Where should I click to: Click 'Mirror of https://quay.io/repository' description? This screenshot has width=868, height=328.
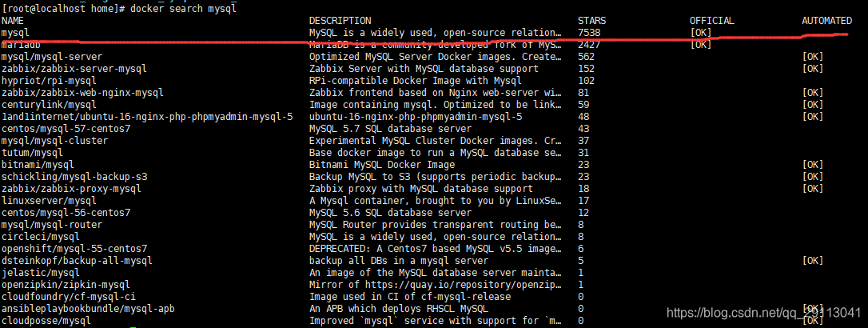(x=435, y=284)
